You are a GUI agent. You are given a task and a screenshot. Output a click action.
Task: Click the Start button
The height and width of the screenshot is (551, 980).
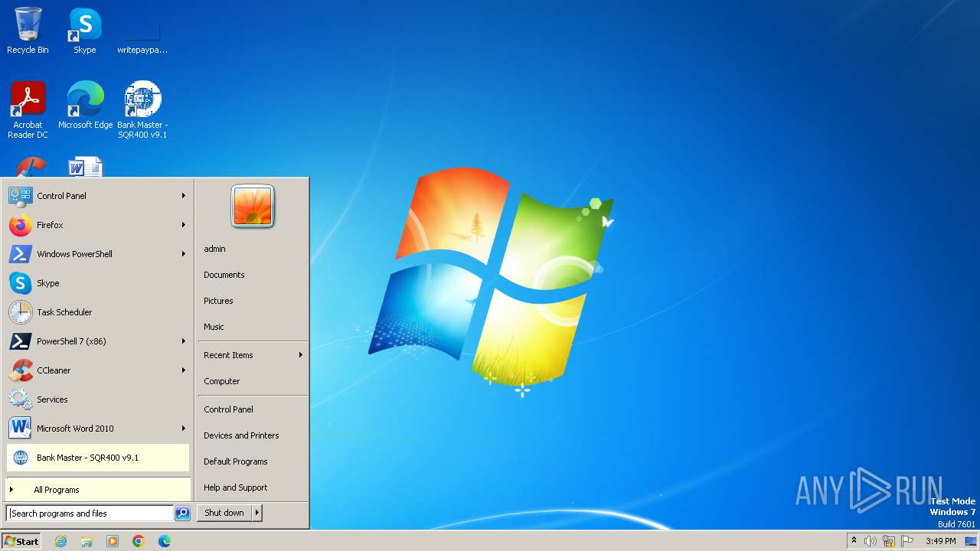[x=21, y=541]
